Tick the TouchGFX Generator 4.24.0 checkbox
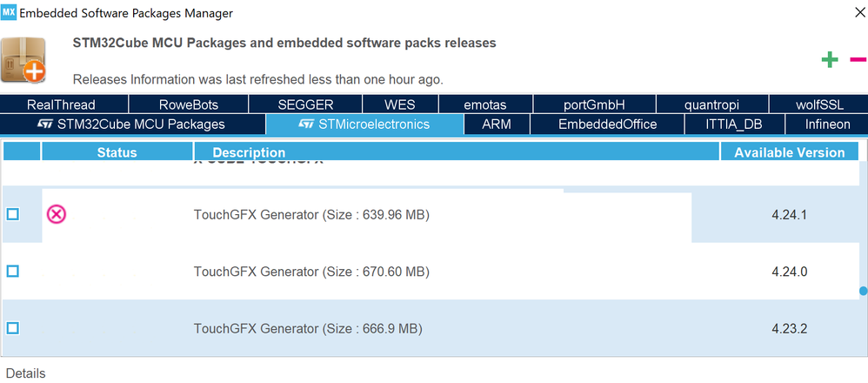The image size is (868, 383). pos(12,271)
